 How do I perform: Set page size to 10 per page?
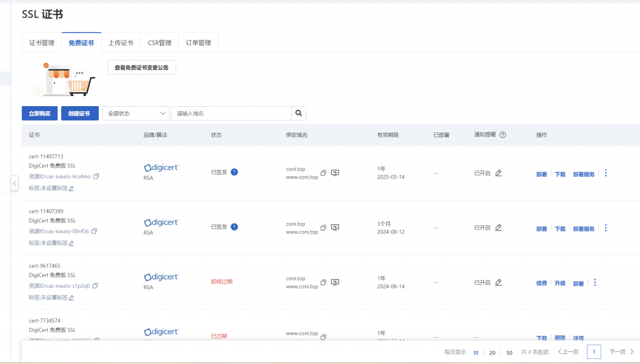(476, 353)
